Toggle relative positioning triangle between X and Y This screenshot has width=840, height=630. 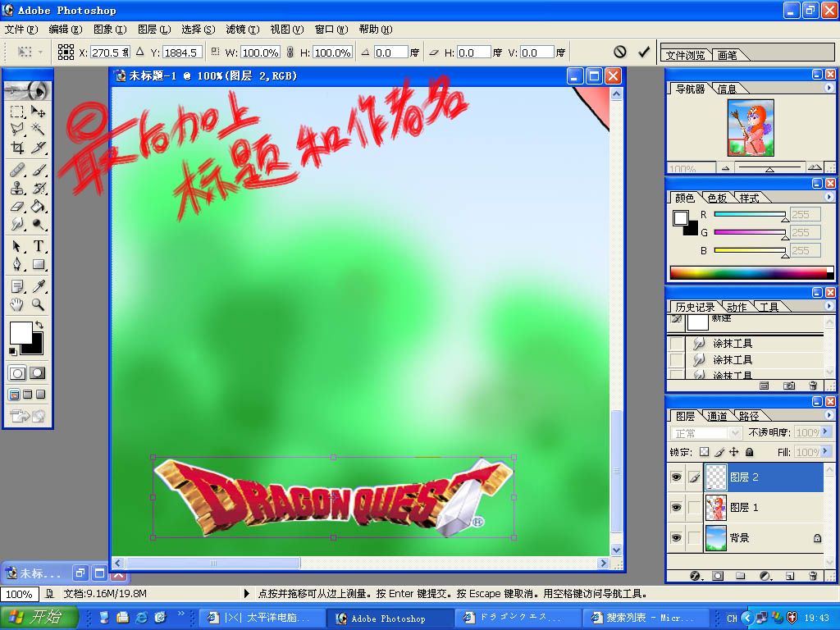pos(139,52)
